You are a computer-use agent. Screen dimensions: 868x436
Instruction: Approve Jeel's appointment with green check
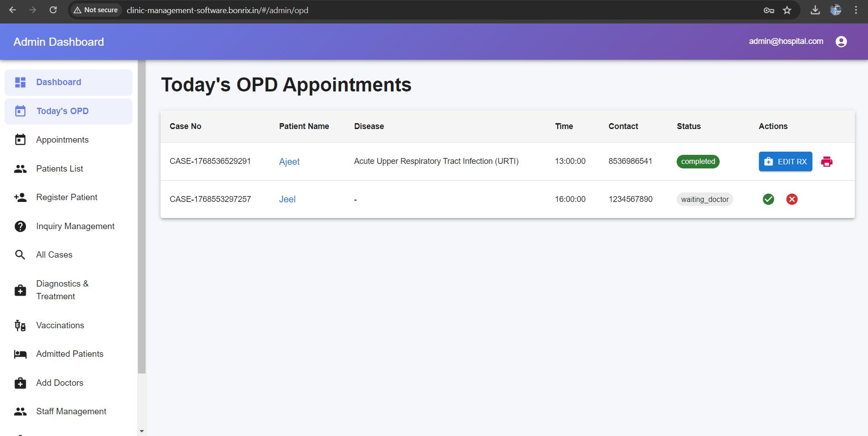point(768,199)
